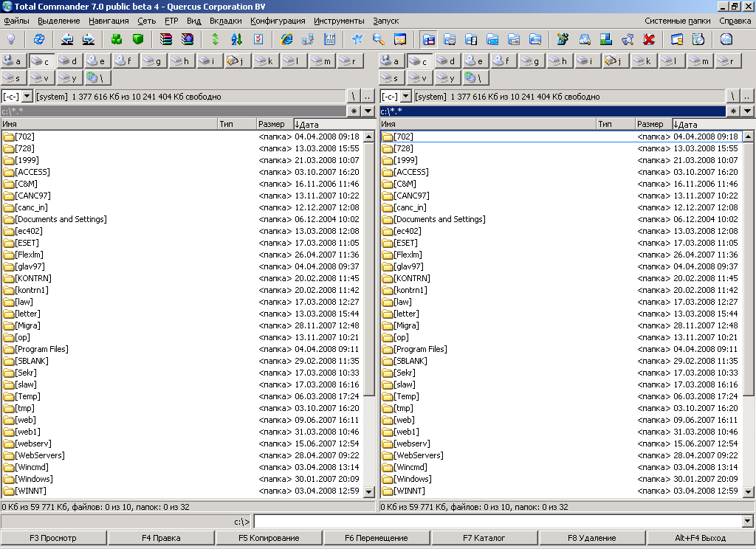Image resolution: width=756 pixels, height=549 pixels.
Task: Click the Internet Explorer toolbar icon
Action: pyautogui.click(x=286, y=39)
